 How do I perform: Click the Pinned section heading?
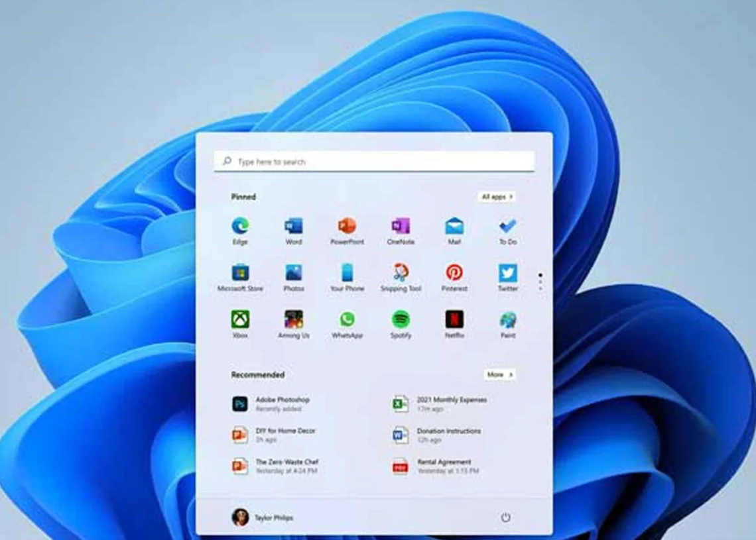[243, 197]
